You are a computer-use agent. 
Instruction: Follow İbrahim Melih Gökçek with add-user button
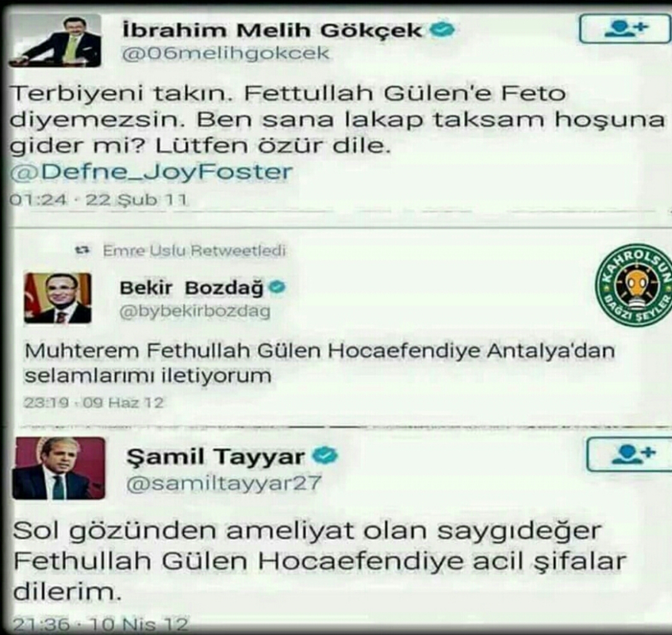click(625, 29)
